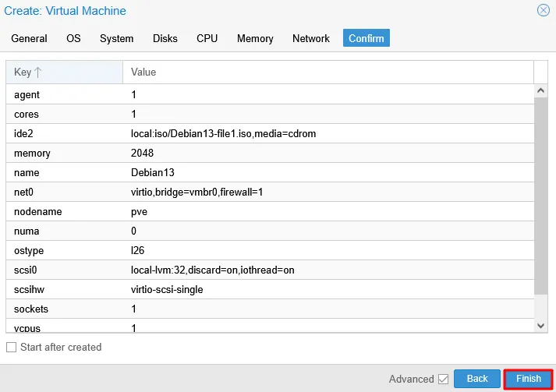Click the Create: Virtual Machine title
556x392 pixels.
click(65, 11)
